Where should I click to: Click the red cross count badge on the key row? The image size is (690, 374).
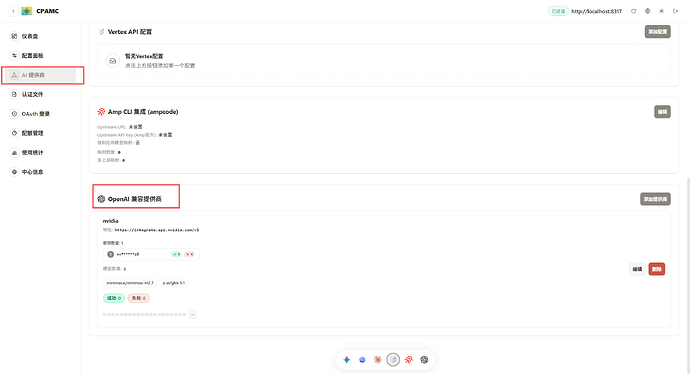point(189,254)
